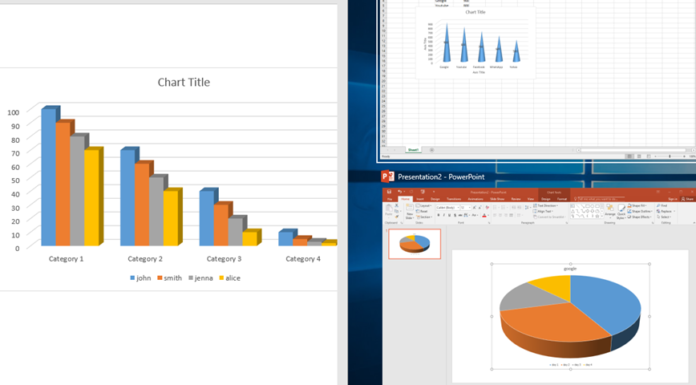Click the Paste icon in PowerPoint's Clipboard group
Image resolution: width=696 pixels, height=385 pixels.
click(x=389, y=209)
